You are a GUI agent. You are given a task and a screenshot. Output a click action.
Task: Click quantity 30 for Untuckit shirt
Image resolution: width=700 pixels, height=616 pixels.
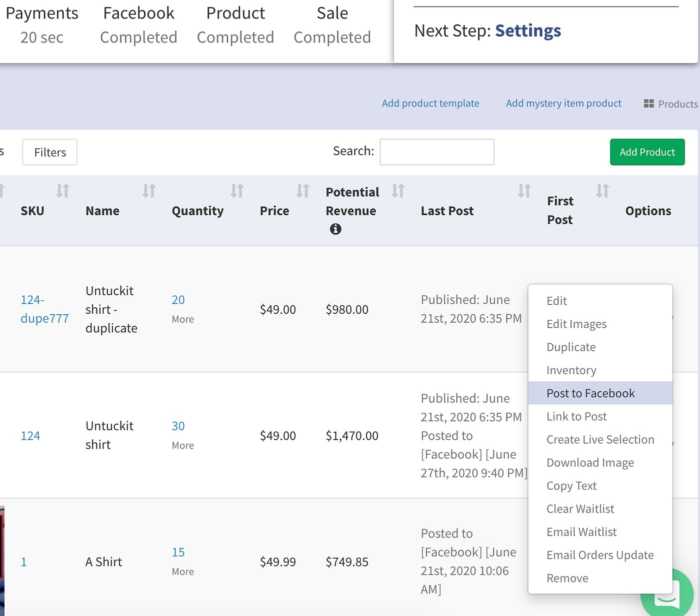tap(178, 426)
